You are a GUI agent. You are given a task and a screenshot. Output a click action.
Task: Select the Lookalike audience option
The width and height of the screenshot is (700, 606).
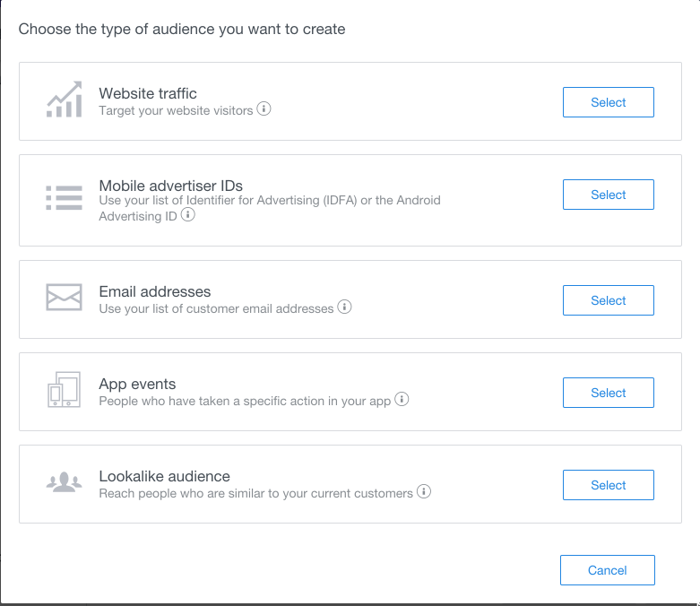click(x=608, y=485)
